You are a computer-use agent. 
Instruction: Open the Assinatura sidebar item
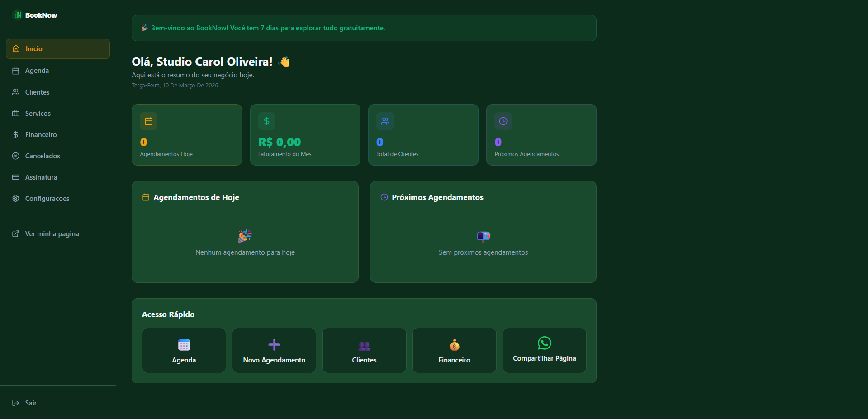pyautogui.click(x=41, y=177)
